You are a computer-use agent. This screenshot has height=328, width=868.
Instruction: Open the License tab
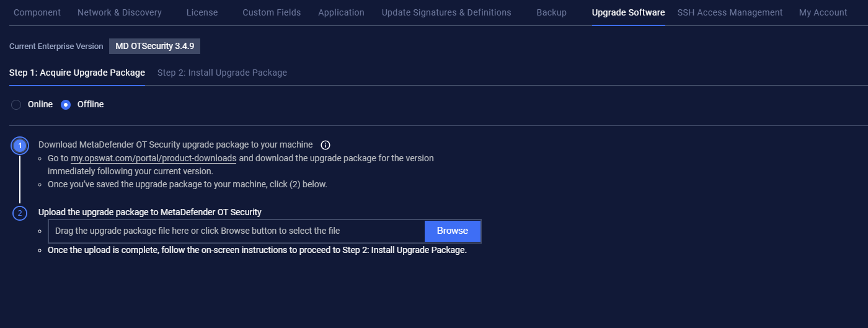click(x=202, y=12)
